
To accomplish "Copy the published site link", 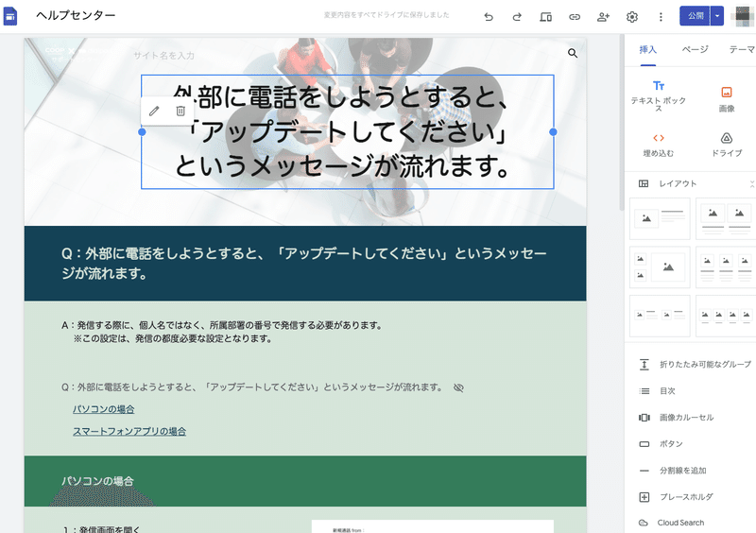I will tap(575, 17).
